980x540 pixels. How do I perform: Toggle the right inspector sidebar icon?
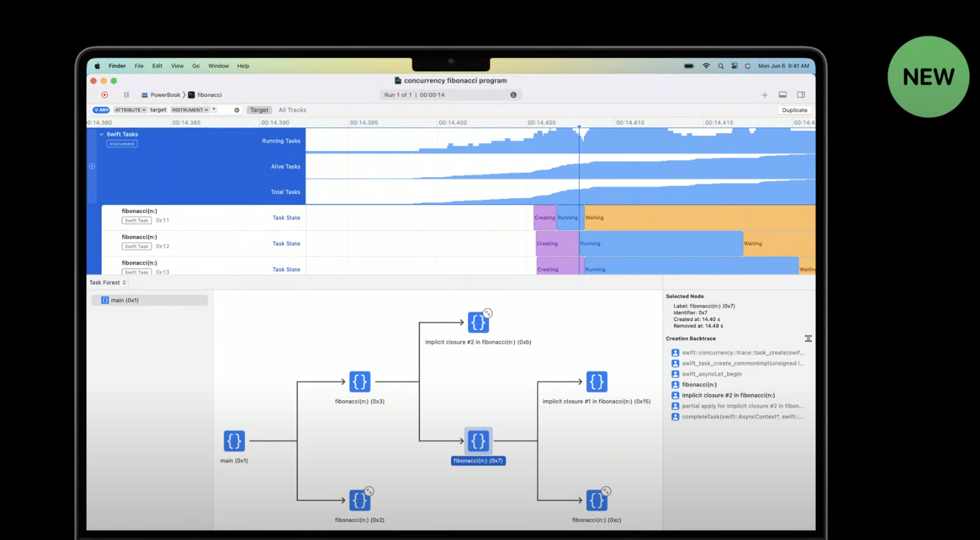coord(801,95)
